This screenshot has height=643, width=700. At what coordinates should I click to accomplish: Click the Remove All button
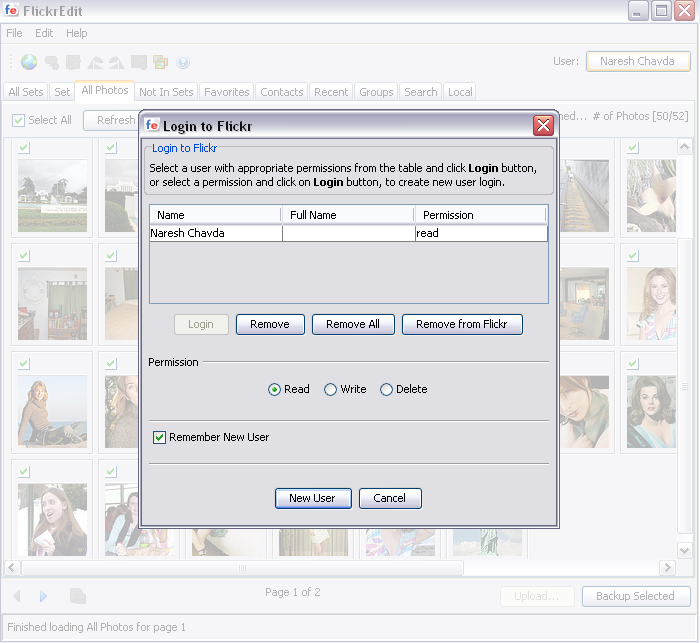(353, 324)
